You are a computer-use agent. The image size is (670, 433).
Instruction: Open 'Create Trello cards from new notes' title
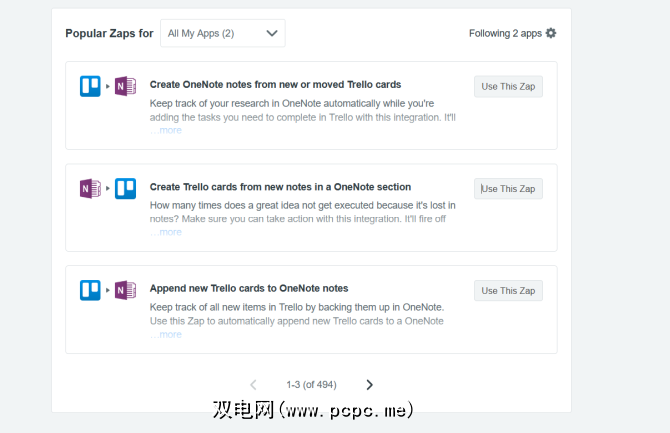click(x=280, y=187)
